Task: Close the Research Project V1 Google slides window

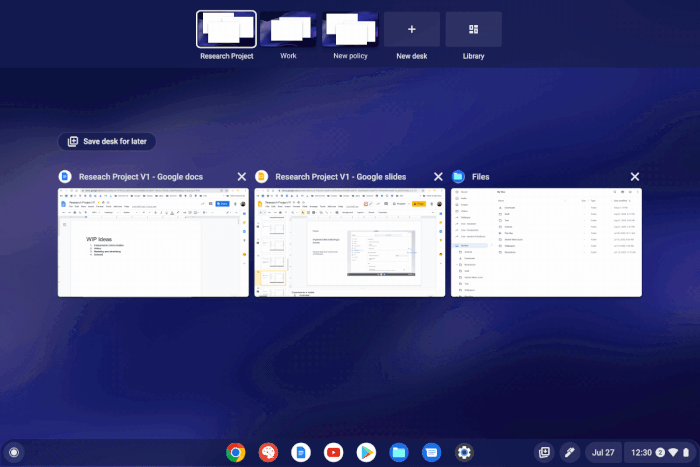Action: point(438,177)
